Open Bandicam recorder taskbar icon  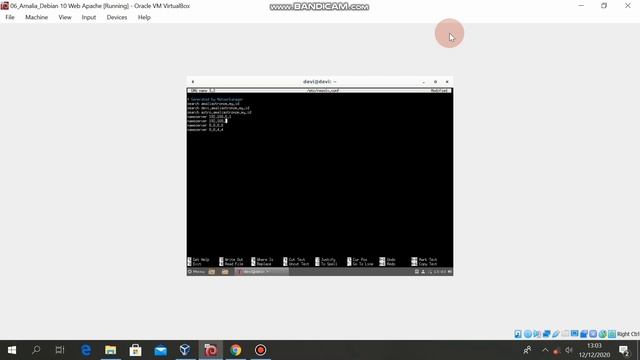(x=260, y=350)
